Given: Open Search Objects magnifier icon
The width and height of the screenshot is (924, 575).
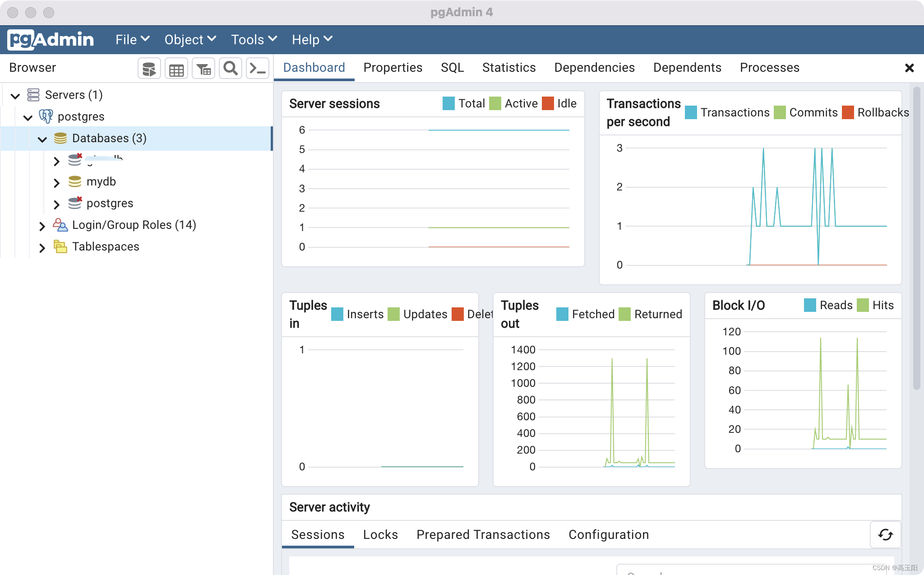Looking at the screenshot, I should tap(231, 69).
